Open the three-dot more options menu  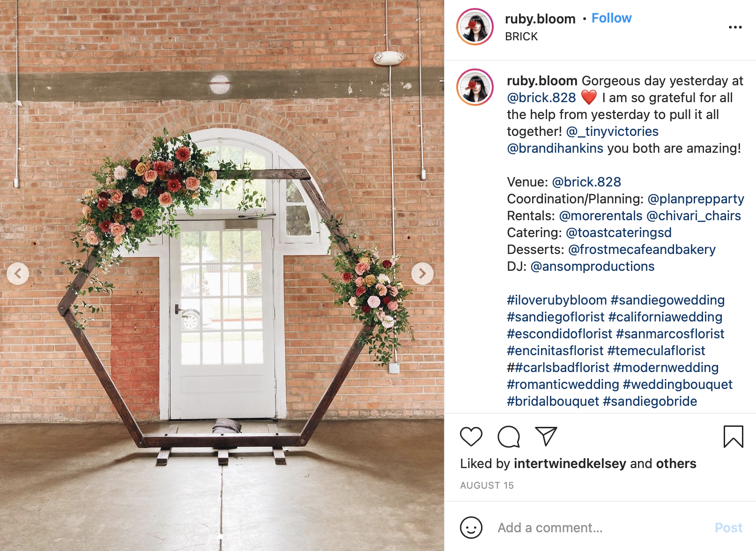(735, 27)
